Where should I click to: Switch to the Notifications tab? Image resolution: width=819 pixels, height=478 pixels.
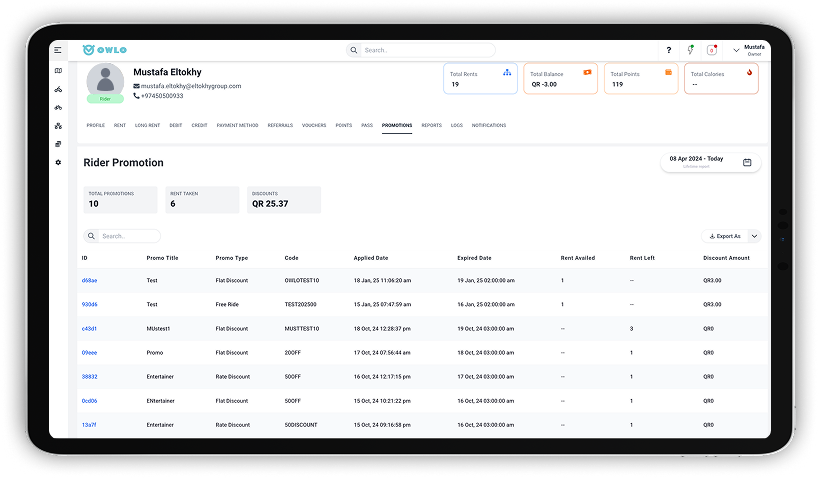point(489,125)
